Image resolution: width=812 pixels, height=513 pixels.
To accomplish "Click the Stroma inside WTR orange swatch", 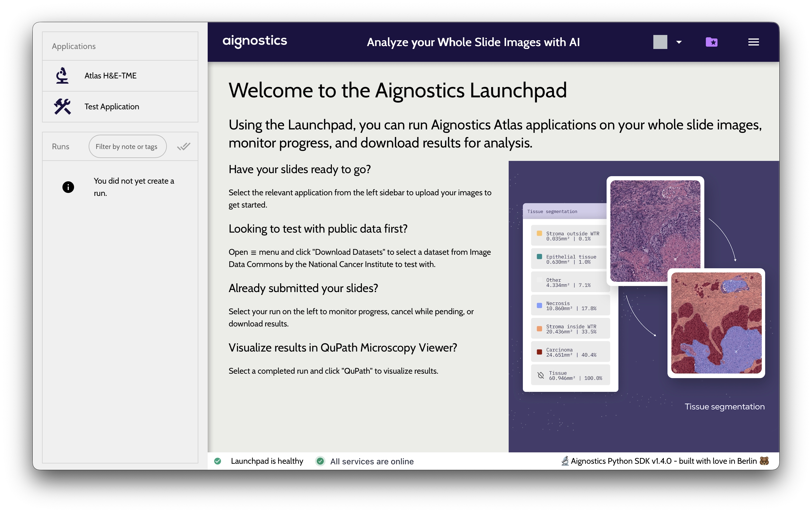I will (539, 328).
